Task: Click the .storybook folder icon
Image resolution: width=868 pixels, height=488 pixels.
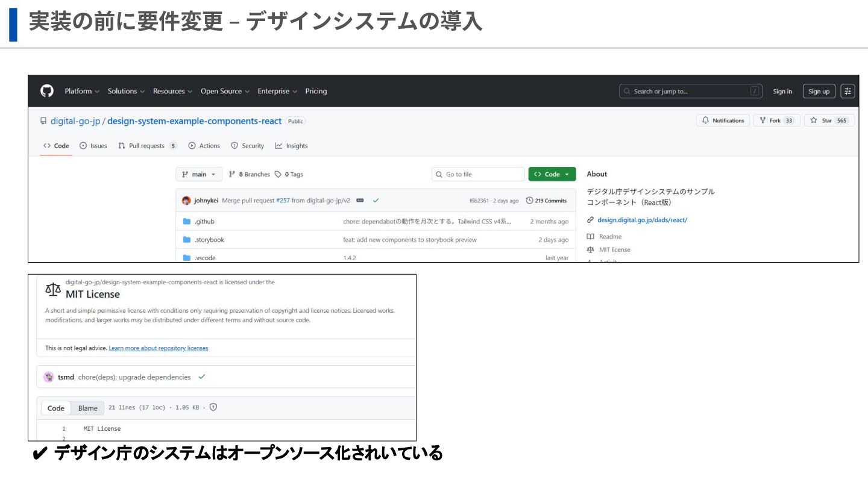Action: coord(187,240)
